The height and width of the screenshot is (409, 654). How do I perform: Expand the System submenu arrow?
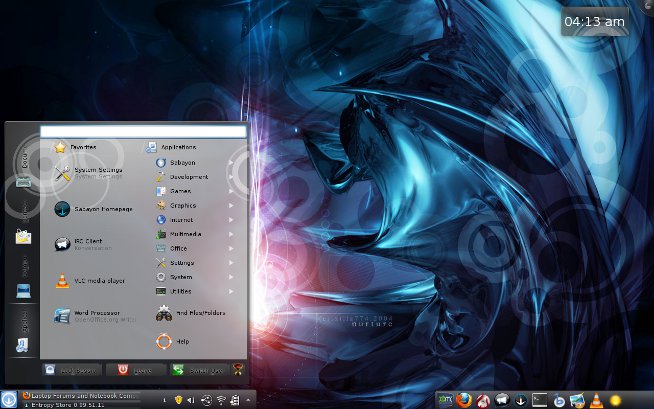click(x=231, y=277)
